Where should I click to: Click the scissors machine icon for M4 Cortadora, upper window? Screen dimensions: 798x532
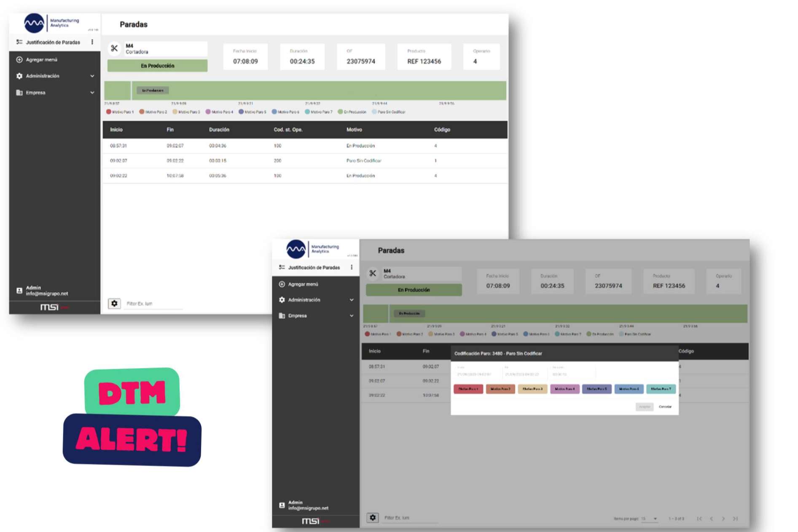click(114, 48)
